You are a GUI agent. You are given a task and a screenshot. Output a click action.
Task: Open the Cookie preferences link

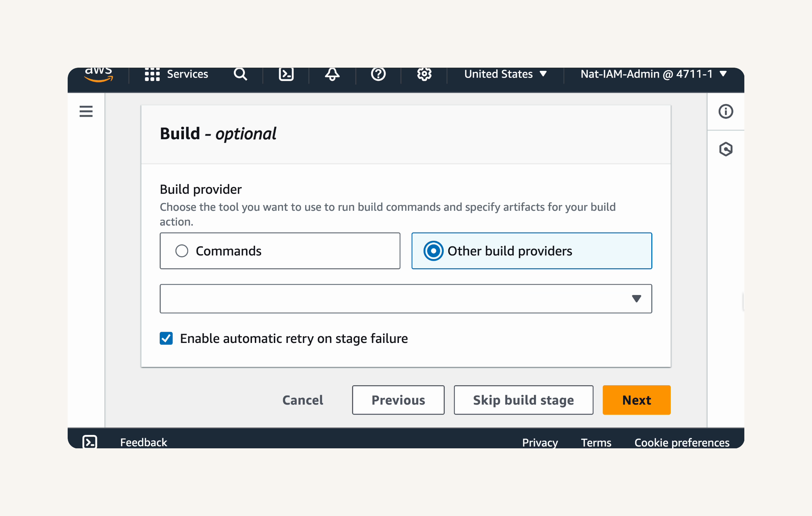click(x=682, y=442)
